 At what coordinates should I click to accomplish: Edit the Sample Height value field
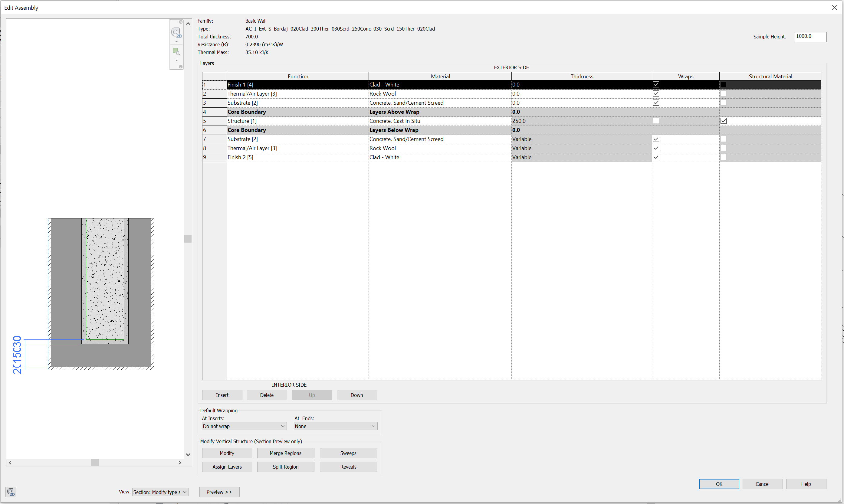[810, 37]
